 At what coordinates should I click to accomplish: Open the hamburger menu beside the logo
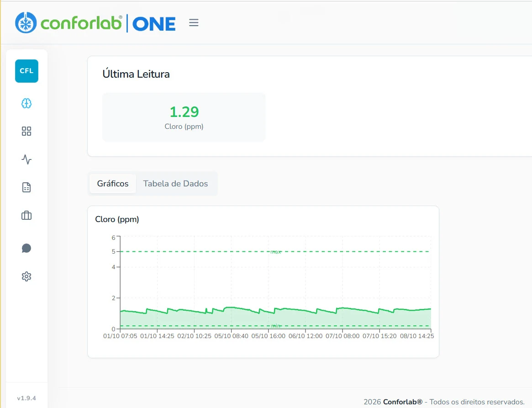click(x=194, y=23)
